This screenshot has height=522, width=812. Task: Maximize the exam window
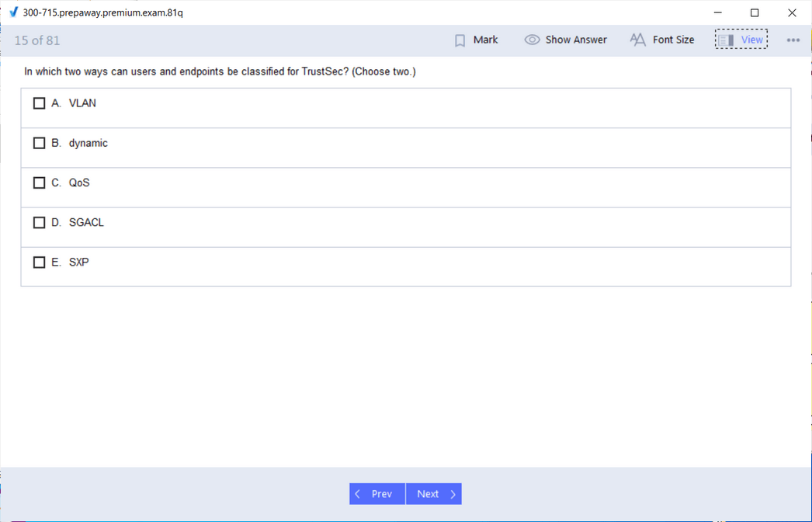pos(755,12)
